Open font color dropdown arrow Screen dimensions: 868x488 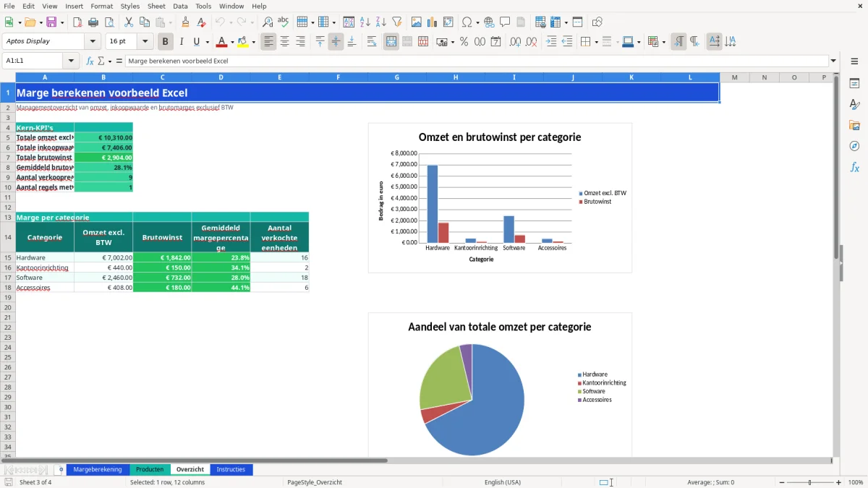tap(231, 42)
